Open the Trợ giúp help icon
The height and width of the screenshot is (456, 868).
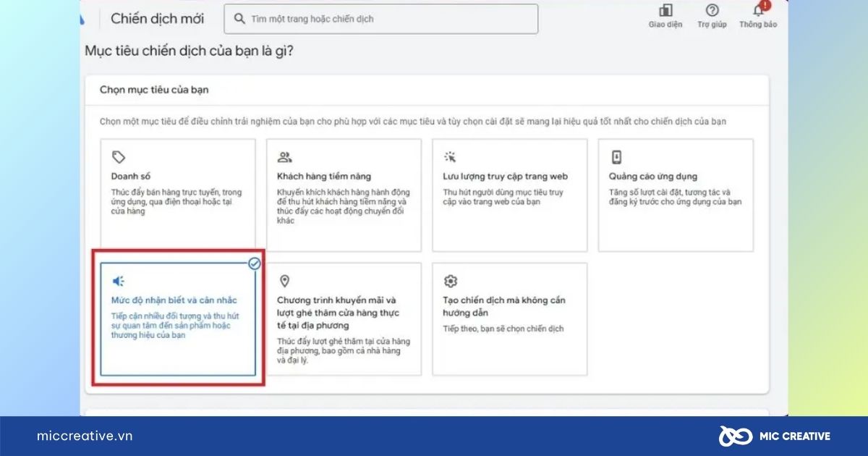click(712, 11)
